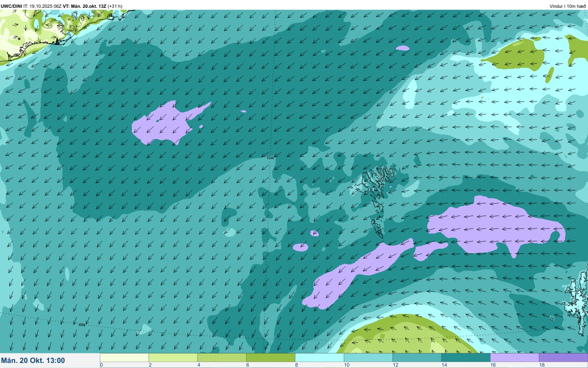Click the 'Vindur í 10m hæð' title
The height and width of the screenshot is (368, 588).
point(568,6)
